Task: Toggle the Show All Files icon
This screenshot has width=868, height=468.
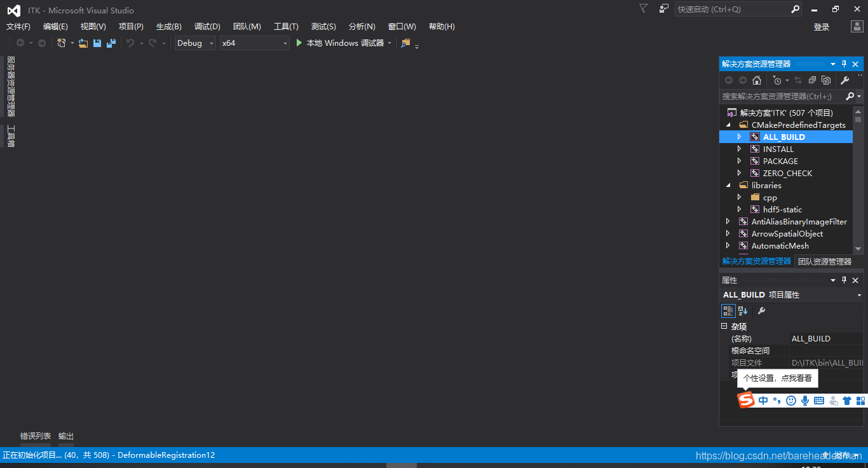Action: click(826, 80)
